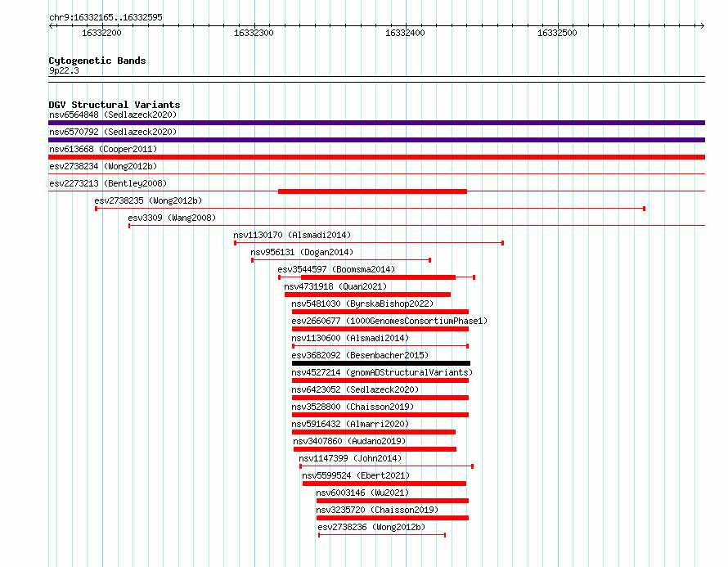Open nsv5599524 (Ebert2021) label

(x=356, y=475)
